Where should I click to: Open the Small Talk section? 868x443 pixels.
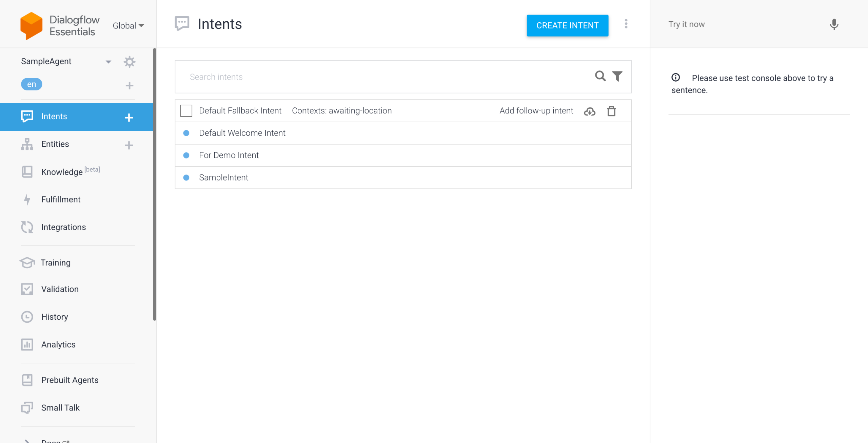(60, 407)
